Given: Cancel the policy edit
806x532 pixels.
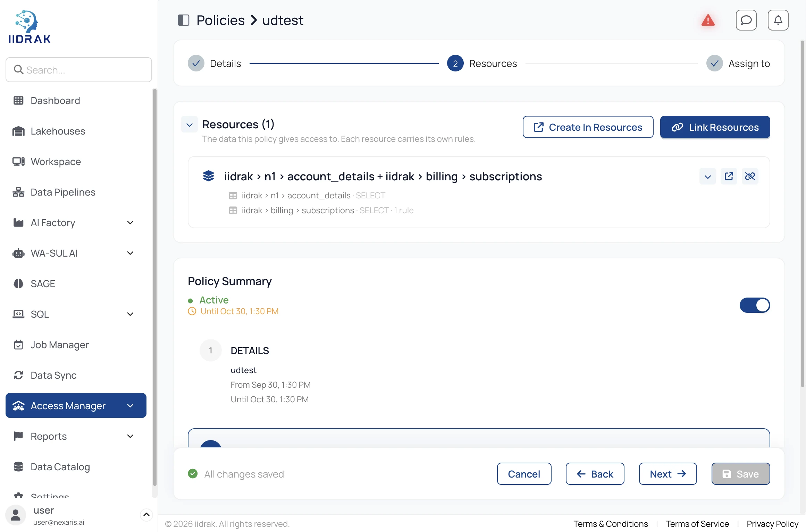Looking at the screenshot, I should click(524, 474).
